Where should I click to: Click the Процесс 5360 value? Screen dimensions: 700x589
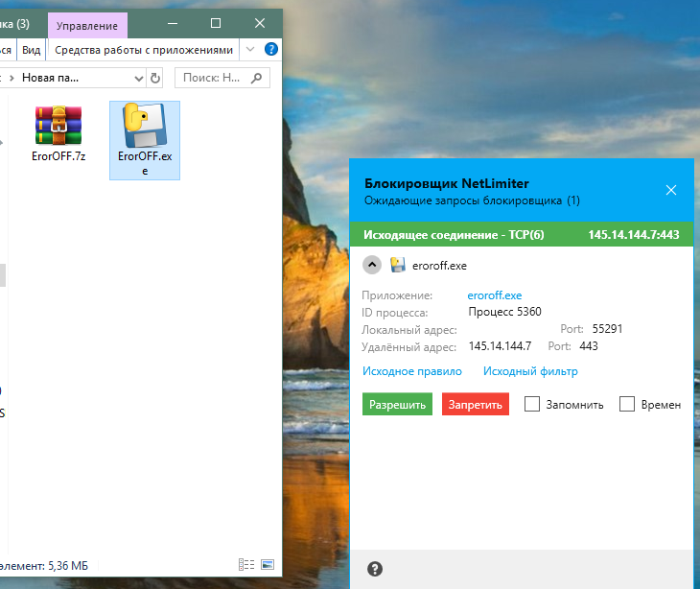(x=505, y=311)
